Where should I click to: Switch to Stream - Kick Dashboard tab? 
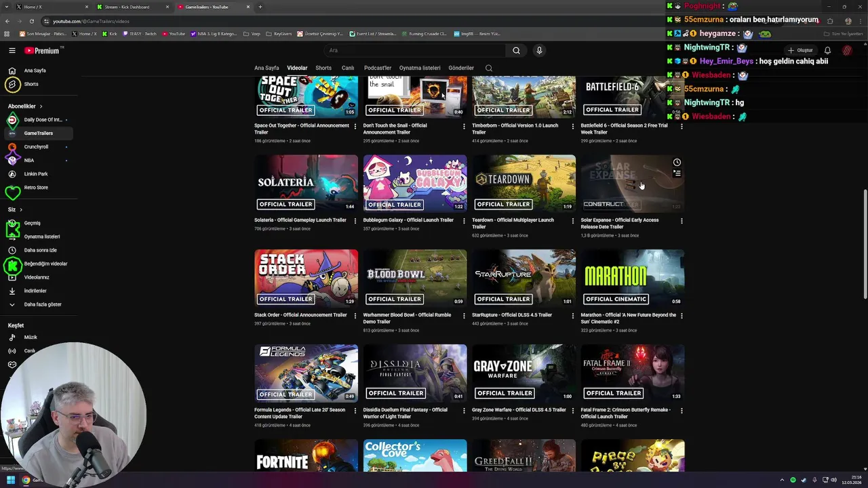coord(133,7)
